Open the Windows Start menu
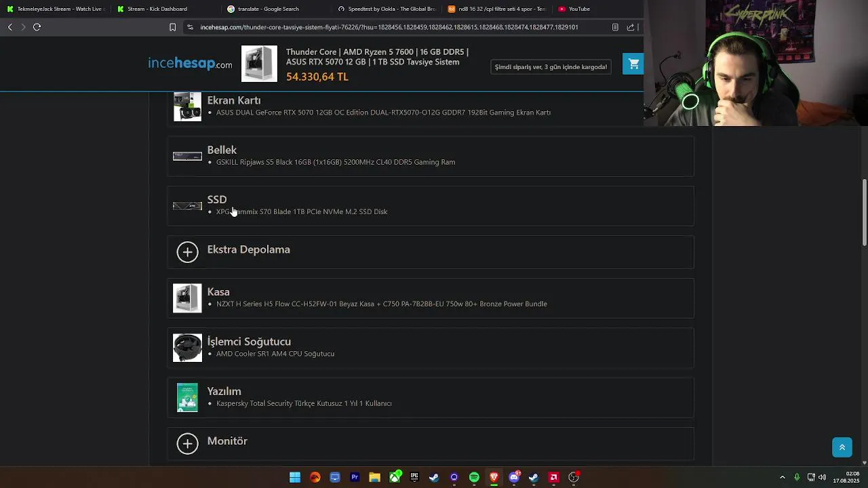 click(x=295, y=477)
